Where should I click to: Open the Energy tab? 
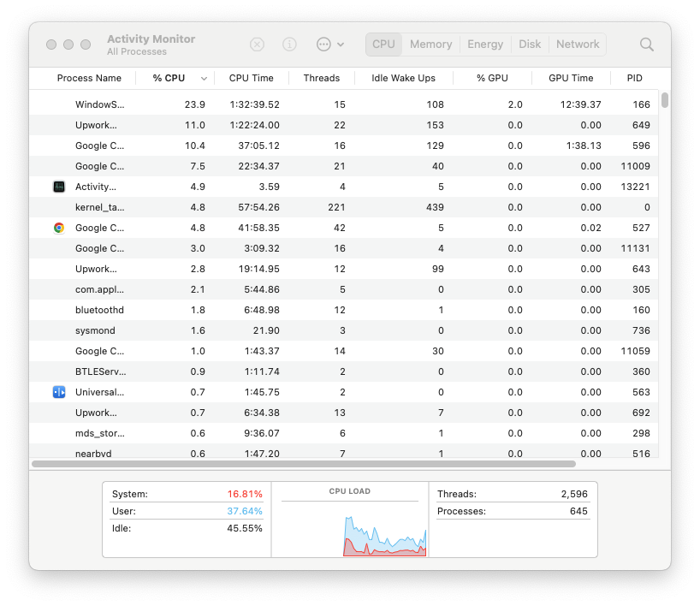tap(485, 44)
